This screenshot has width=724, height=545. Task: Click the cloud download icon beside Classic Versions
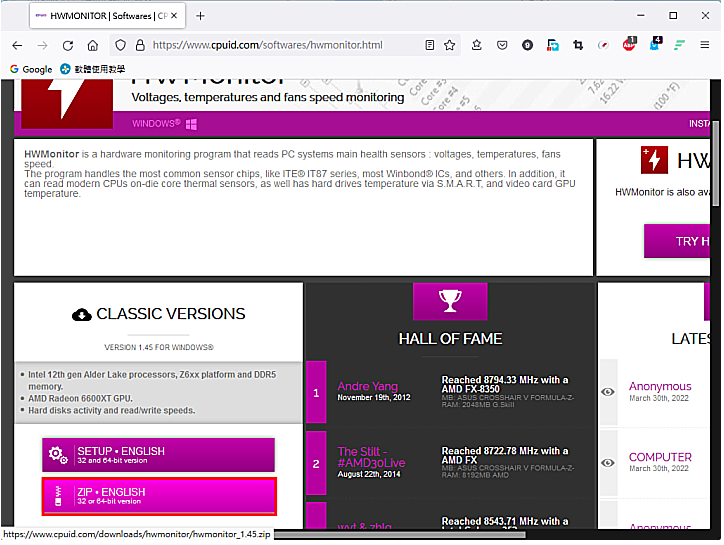82,315
